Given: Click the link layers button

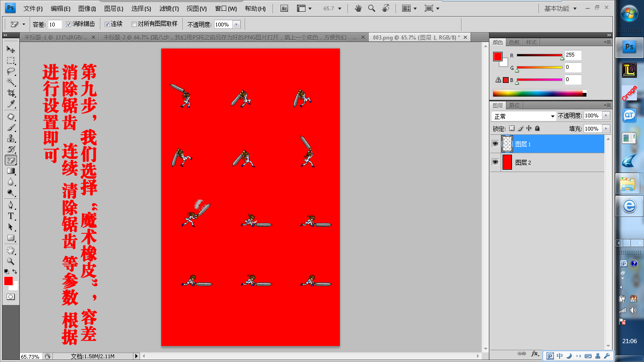Looking at the screenshot, I should click(521, 353).
